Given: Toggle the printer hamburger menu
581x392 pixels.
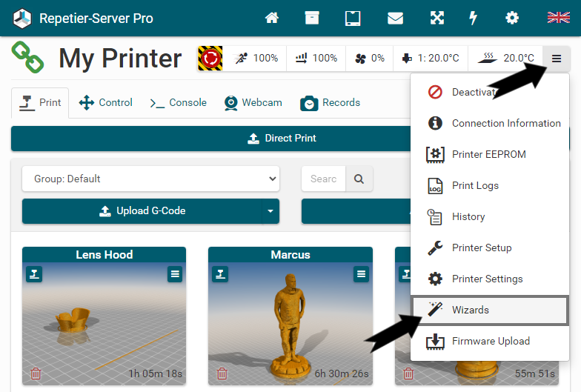Looking at the screenshot, I should click(556, 58).
